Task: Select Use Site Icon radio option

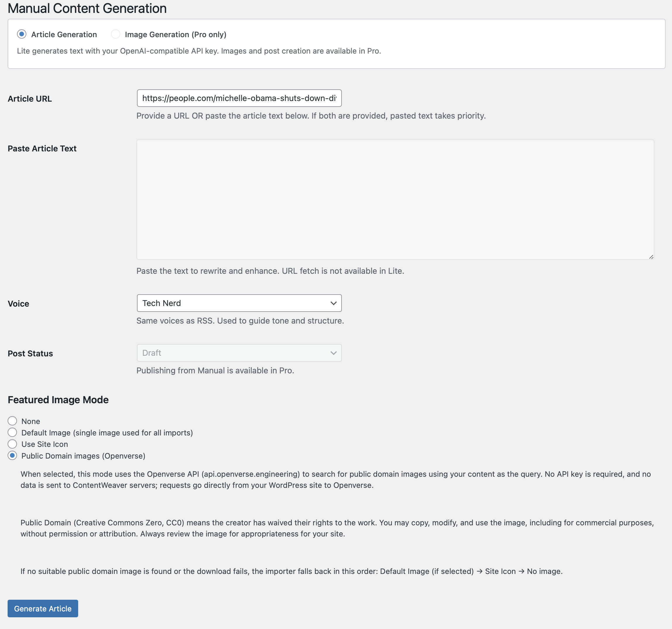Action: [13, 444]
